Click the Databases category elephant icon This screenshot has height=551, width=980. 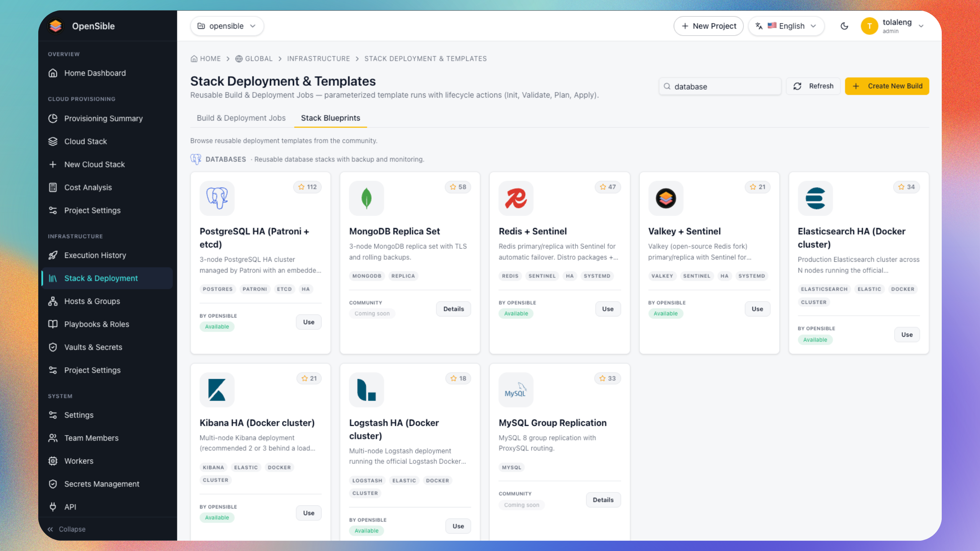[196, 159]
